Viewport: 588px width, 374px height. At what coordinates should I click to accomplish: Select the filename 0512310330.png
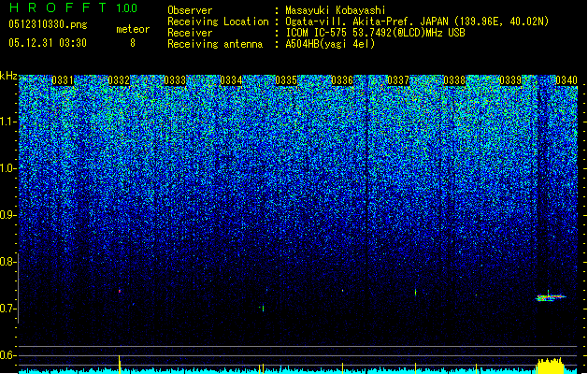[x=48, y=25]
